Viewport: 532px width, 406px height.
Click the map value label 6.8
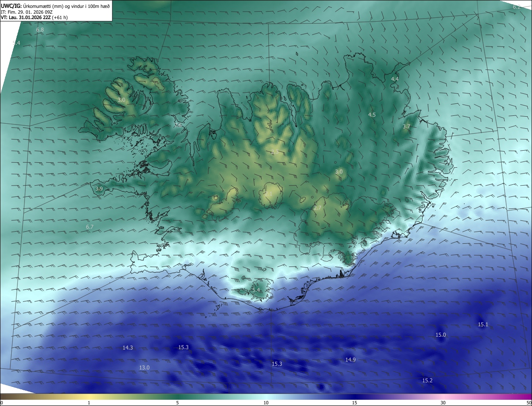(40, 30)
